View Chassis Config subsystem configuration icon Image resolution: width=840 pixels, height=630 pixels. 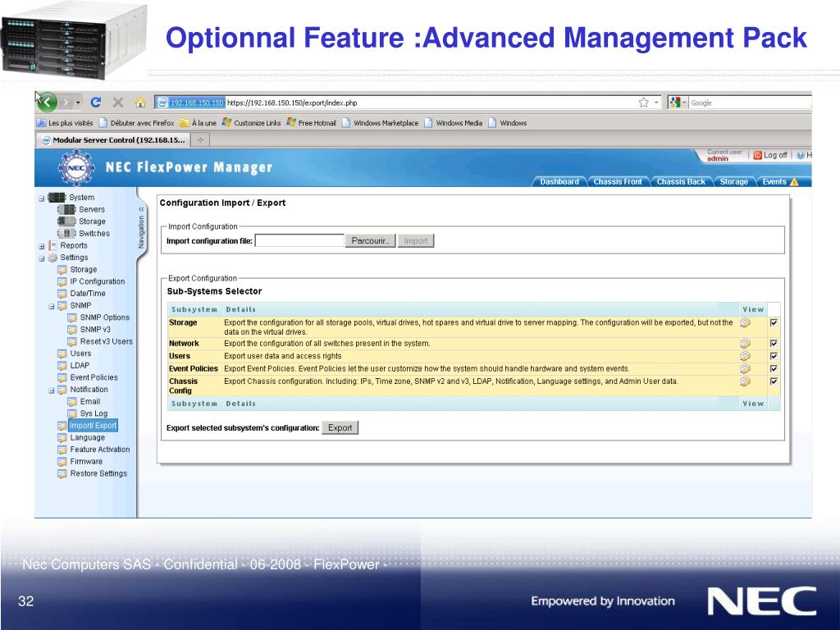tap(745, 381)
